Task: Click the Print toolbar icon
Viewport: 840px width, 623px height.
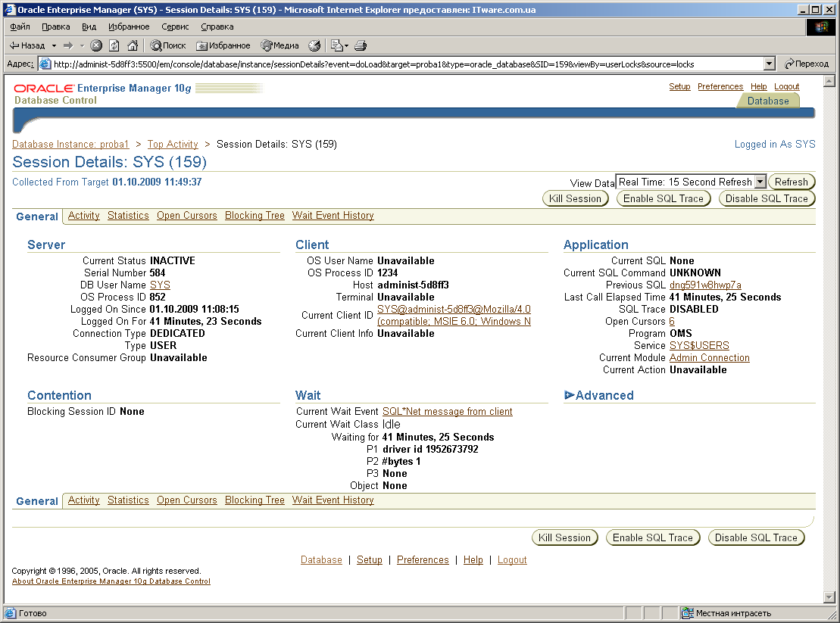Action: (x=361, y=45)
